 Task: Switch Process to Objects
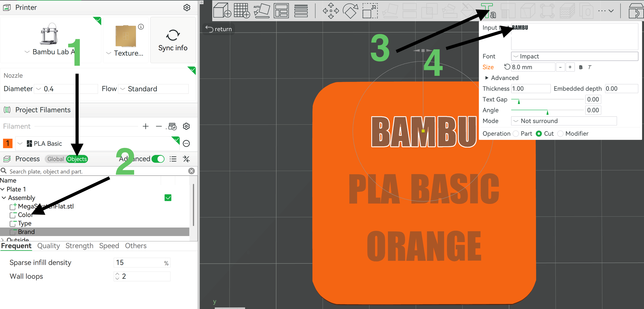click(x=77, y=159)
